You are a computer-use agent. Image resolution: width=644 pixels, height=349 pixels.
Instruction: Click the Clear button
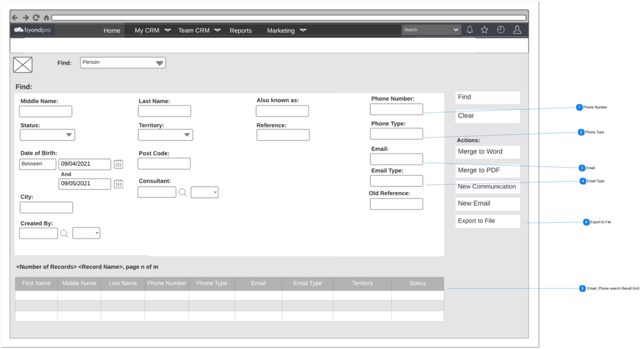(x=487, y=116)
